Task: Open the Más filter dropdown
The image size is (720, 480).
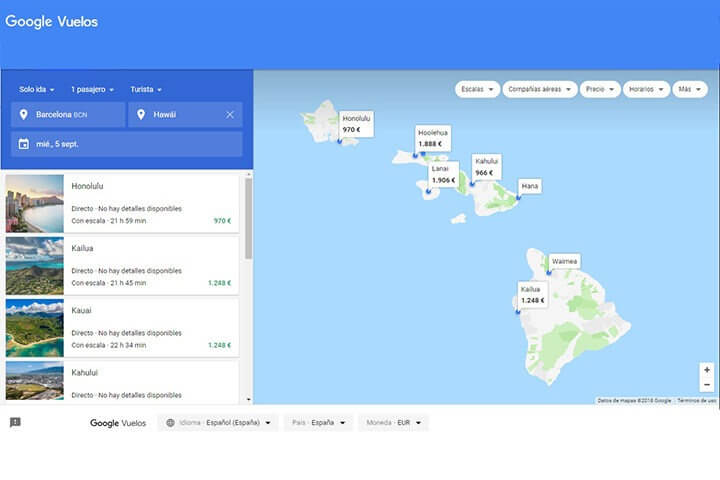Action: tap(690, 89)
